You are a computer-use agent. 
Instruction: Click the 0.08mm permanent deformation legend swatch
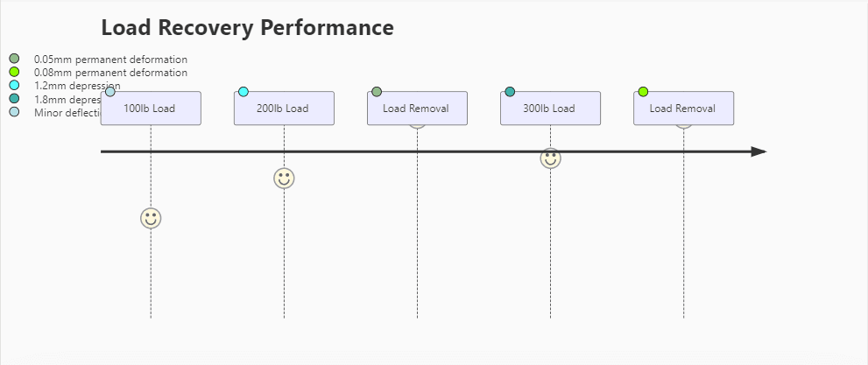coord(14,72)
